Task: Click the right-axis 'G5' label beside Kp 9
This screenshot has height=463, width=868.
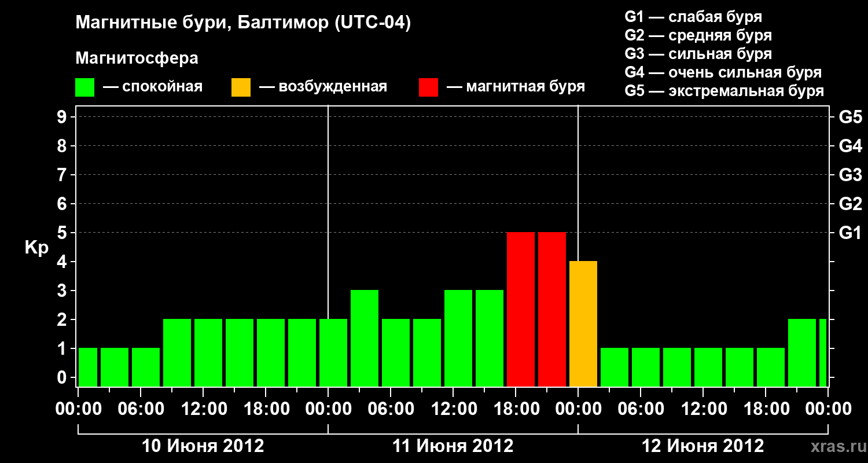Action: click(x=850, y=117)
